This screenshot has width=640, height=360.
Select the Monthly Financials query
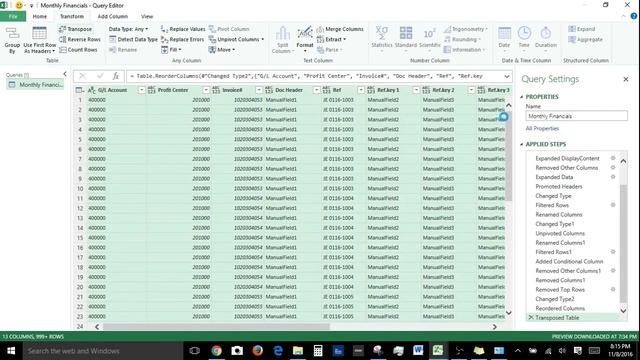(x=36, y=85)
